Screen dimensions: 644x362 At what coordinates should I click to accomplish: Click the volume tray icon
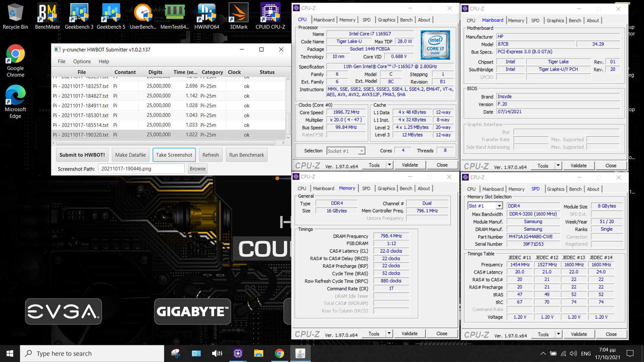(573, 354)
